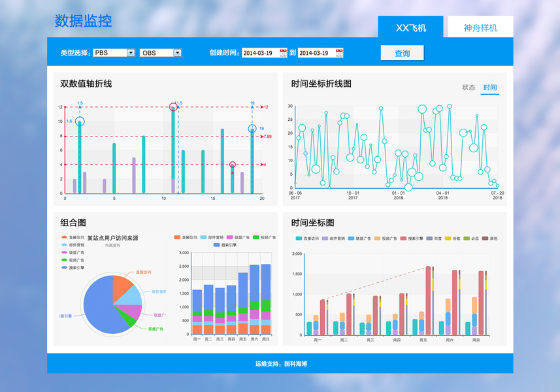Open the calendar icon for start date
The height and width of the screenshot is (392, 560).
283,53
